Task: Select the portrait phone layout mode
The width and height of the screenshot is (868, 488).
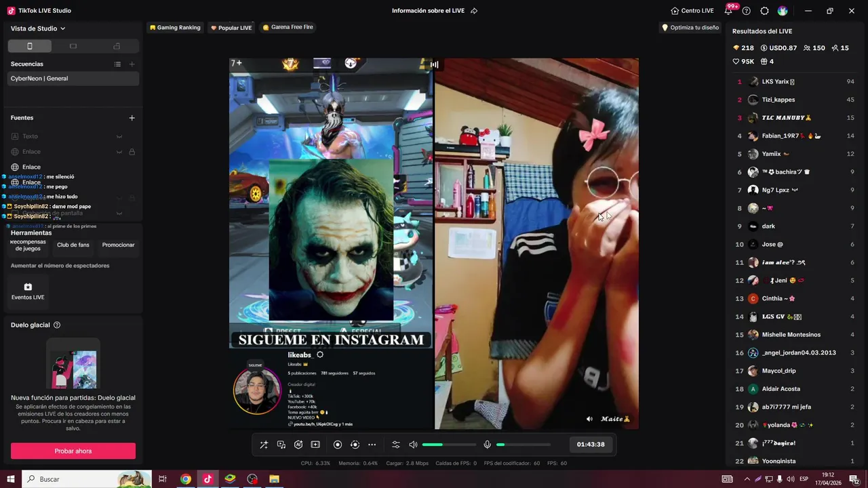Action: 29,46
